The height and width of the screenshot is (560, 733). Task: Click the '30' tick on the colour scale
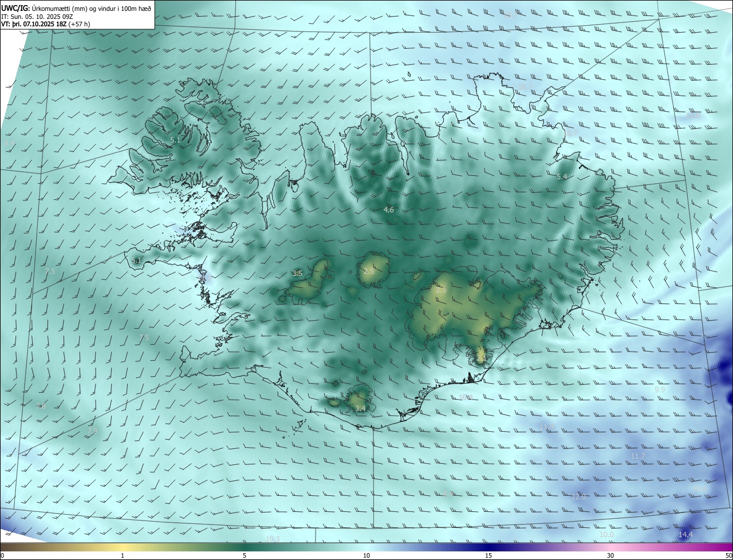[610, 556]
